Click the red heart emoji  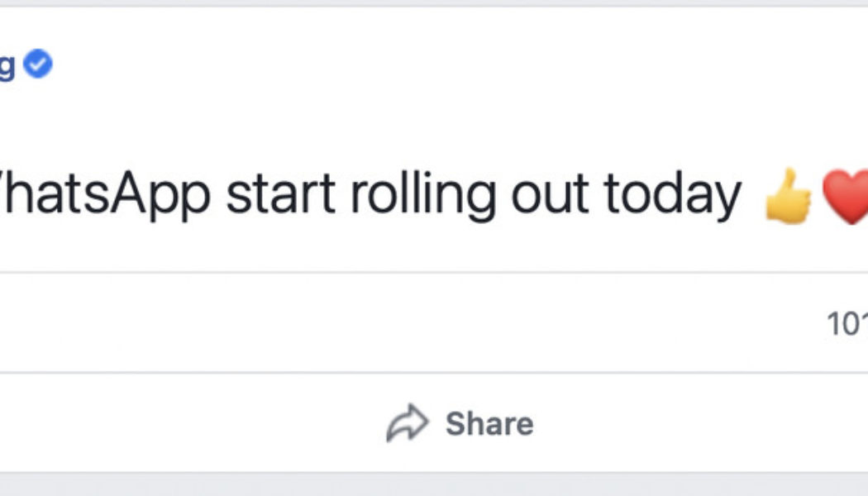pyautogui.click(x=847, y=196)
